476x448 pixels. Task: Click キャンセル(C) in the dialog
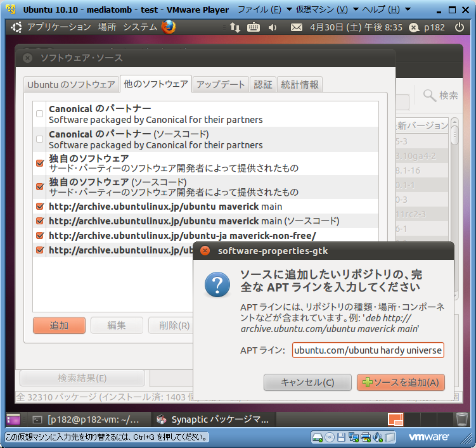(x=307, y=382)
